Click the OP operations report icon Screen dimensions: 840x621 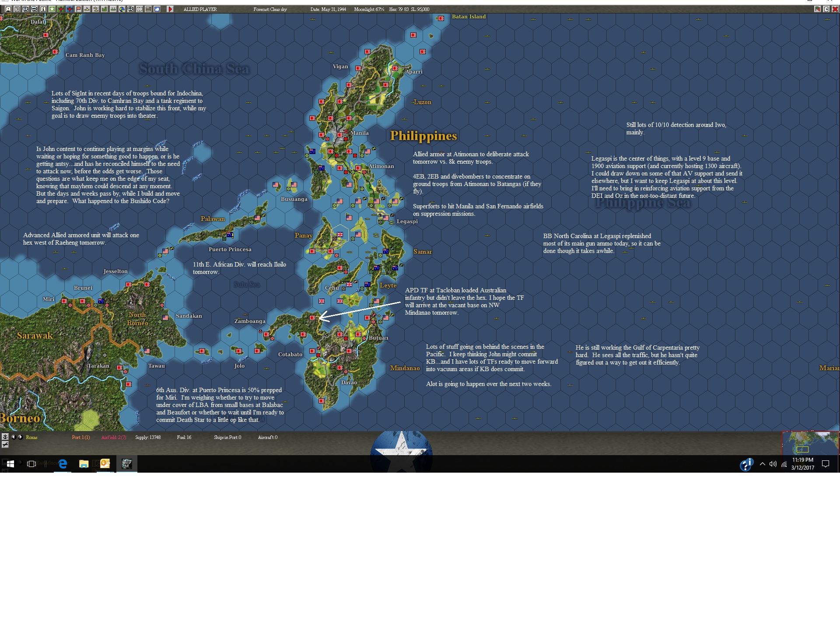coord(140,9)
